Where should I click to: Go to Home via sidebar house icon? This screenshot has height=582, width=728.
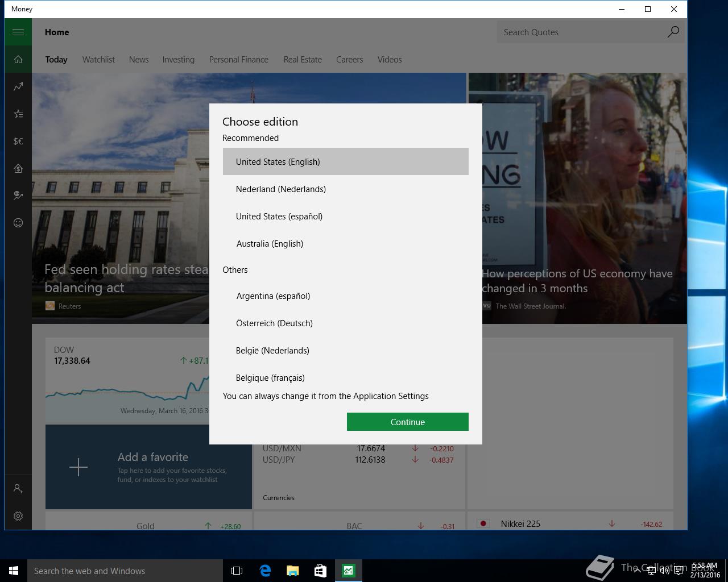[18, 59]
